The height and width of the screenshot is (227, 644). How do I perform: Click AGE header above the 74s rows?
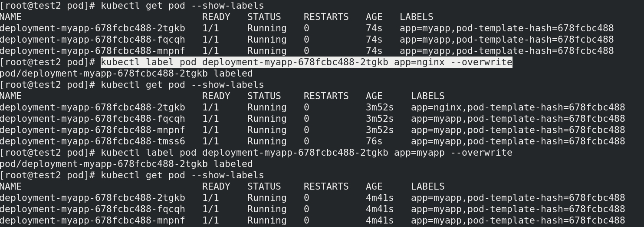pos(374,17)
